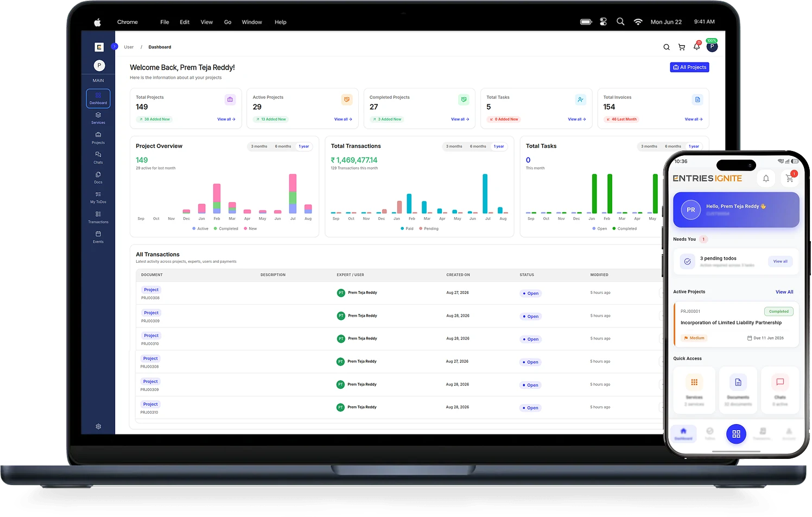
Task: Tap View All for phone Active Projects
Action: tap(784, 292)
